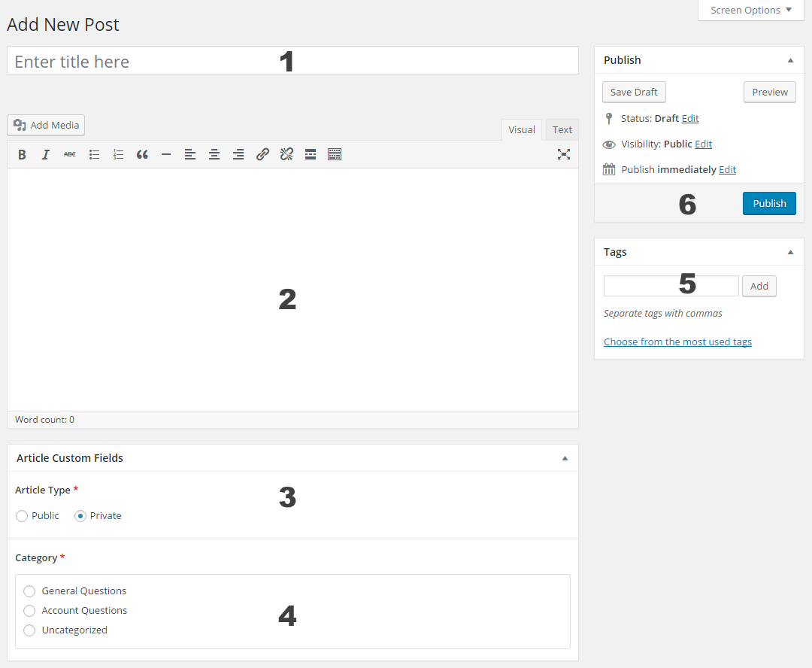Toggle bold formatting in editor toolbar
The height and width of the screenshot is (668, 812).
[x=22, y=154]
